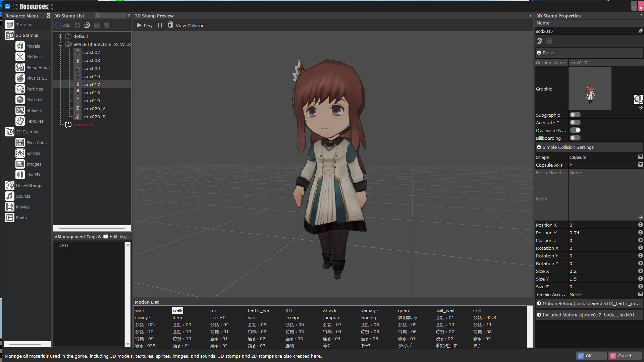Collapse the SMILE Characters DX Vol.3 folder

coord(61,44)
